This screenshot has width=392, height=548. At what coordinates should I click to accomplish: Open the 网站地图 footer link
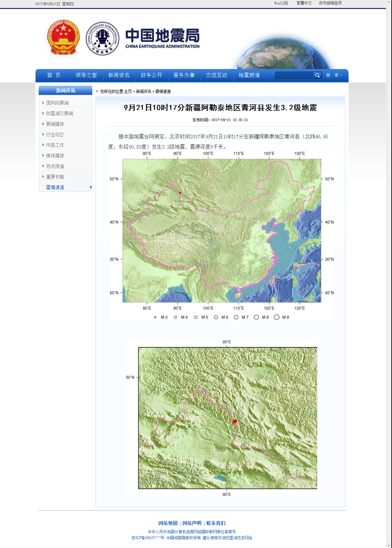point(168,523)
